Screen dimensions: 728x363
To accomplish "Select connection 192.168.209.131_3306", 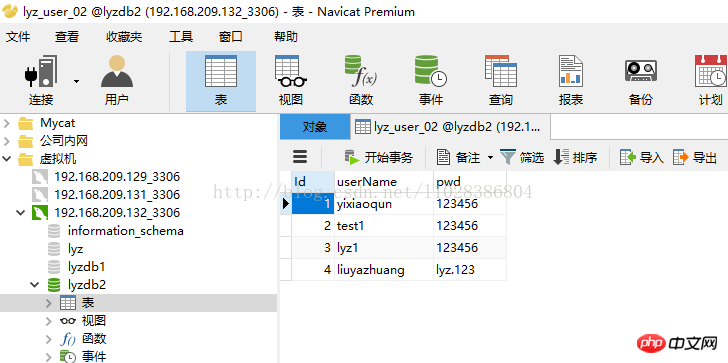I will (x=117, y=194).
